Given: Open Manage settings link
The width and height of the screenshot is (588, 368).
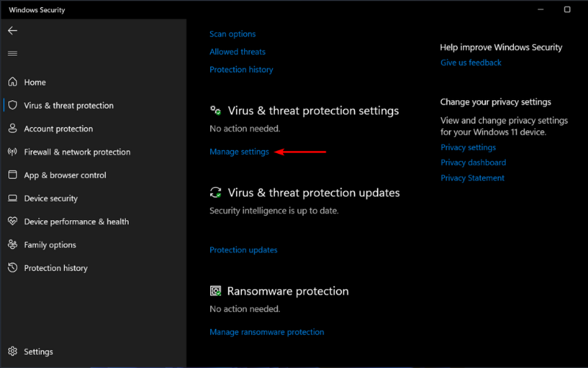Looking at the screenshot, I should [240, 152].
